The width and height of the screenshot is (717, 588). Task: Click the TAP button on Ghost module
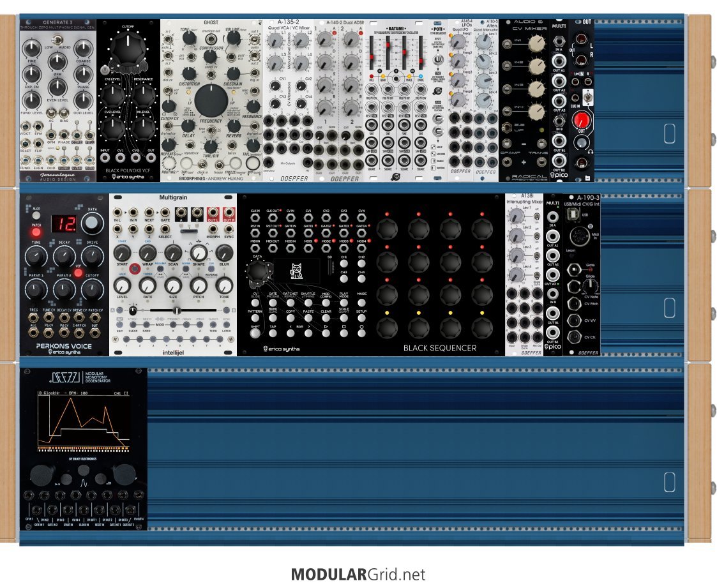click(186, 163)
